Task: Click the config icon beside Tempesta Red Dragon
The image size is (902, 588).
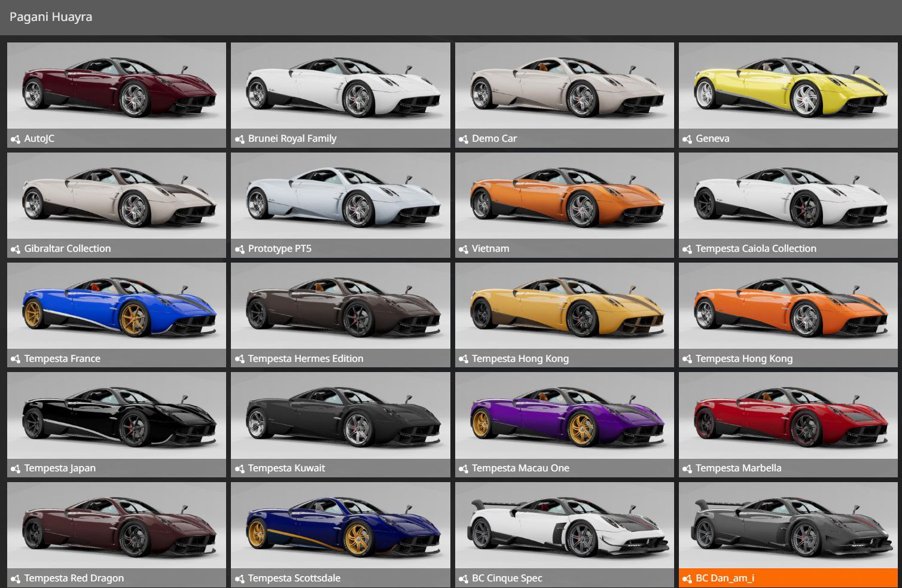Action: click(16, 578)
